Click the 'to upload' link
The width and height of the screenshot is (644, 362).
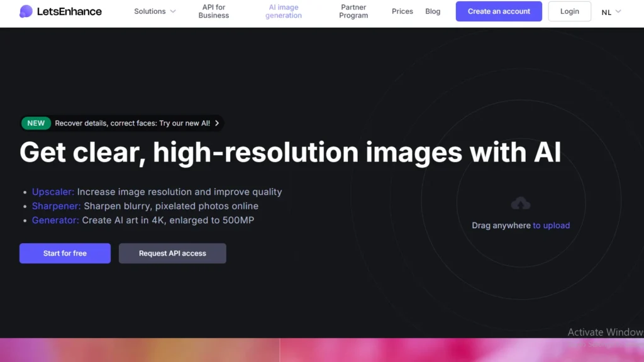551,226
